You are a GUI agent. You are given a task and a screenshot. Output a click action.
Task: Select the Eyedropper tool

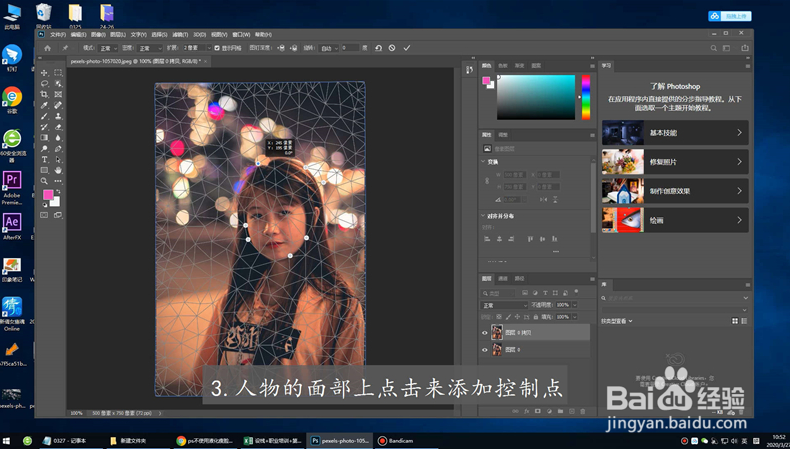[x=44, y=105]
